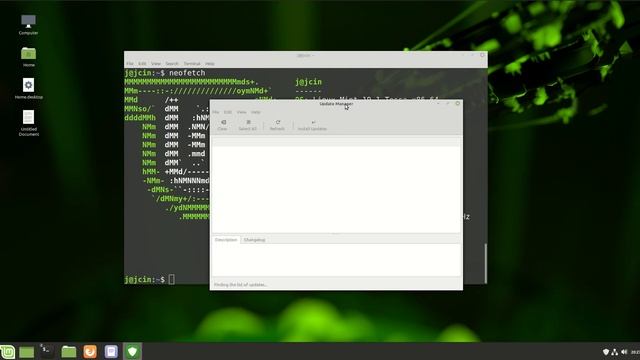Launch Terminal from the panel
The image size is (640, 360).
[47, 351]
